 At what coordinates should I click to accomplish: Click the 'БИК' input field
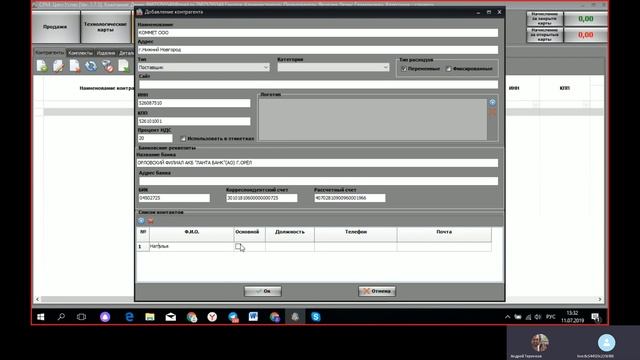click(x=174, y=198)
